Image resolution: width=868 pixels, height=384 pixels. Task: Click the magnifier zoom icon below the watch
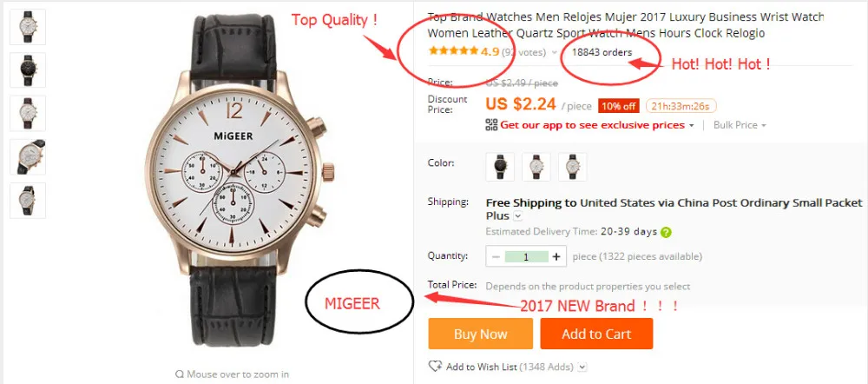click(x=179, y=374)
